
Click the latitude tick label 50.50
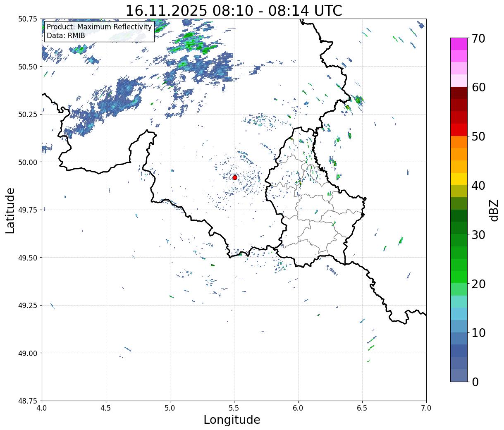click(28, 67)
